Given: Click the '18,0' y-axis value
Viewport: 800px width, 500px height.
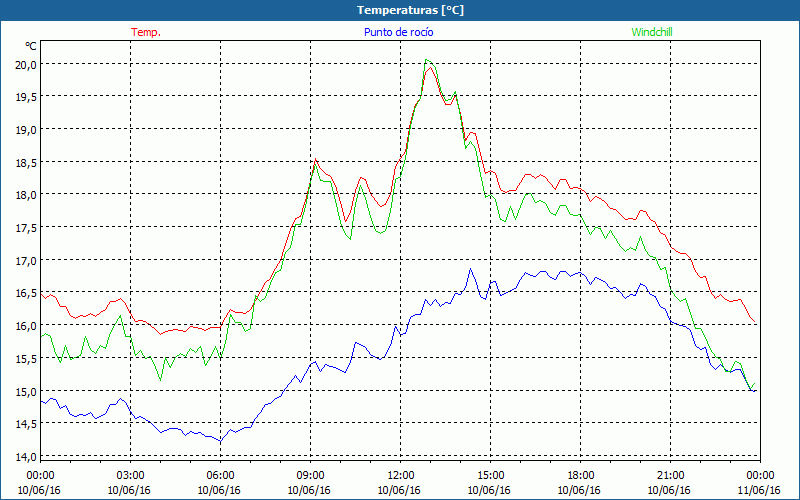Looking at the screenshot, I should tap(26, 195).
